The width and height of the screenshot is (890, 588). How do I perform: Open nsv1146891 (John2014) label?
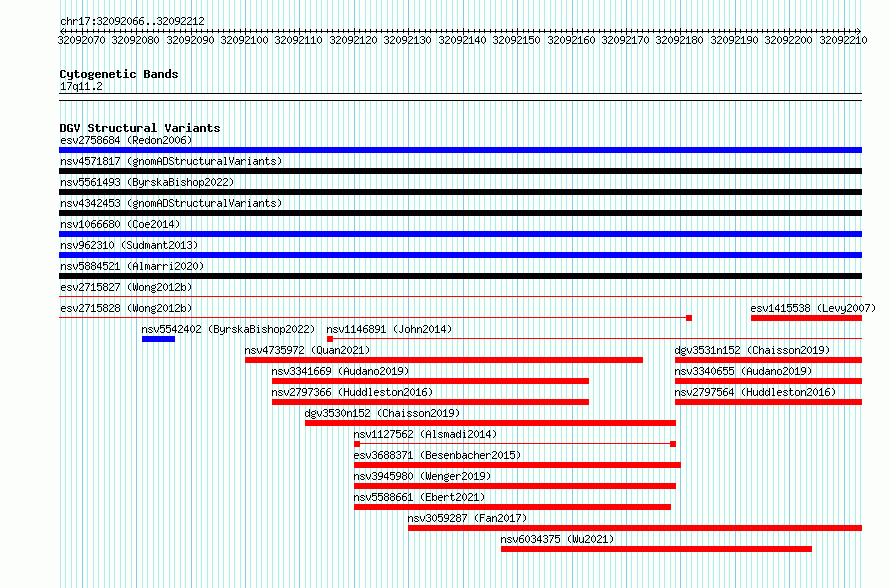389,329
